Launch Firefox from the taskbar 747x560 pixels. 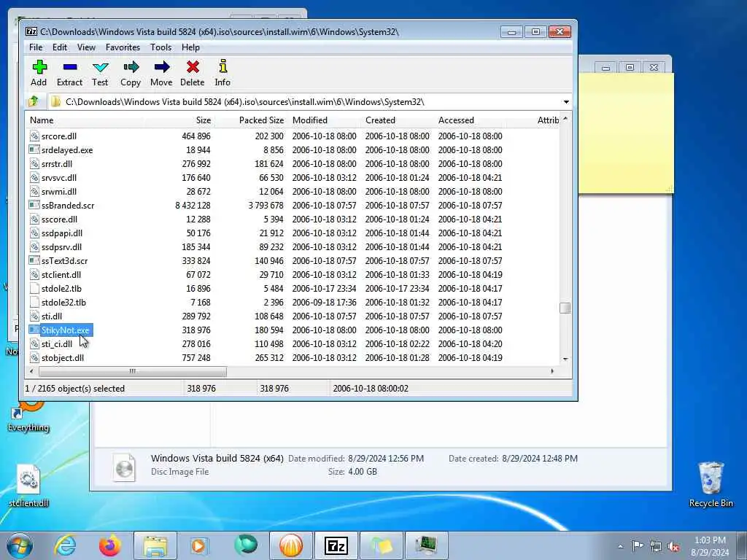[109, 545]
